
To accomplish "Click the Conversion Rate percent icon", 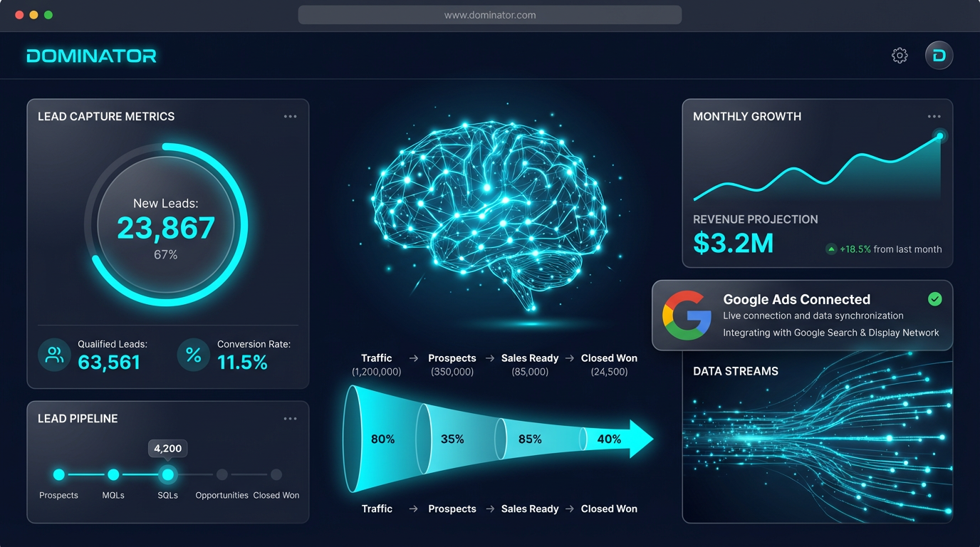I will (x=193, y=355).
